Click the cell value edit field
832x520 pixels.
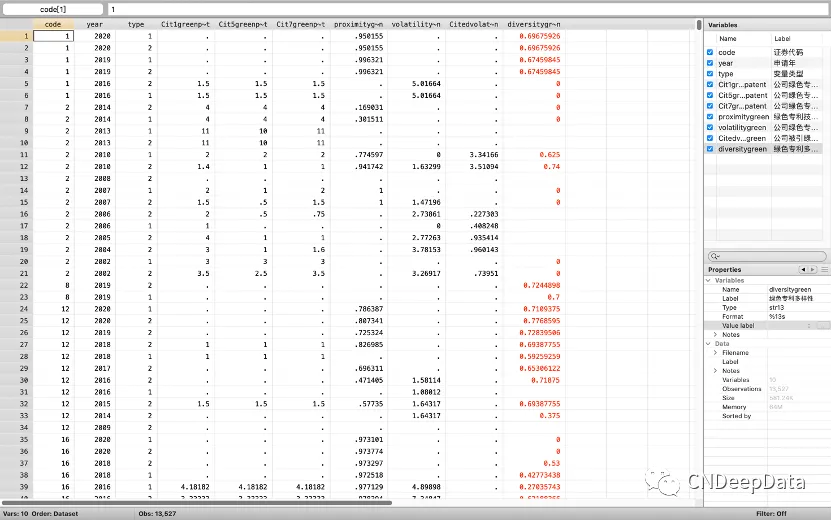click(469, 9)
